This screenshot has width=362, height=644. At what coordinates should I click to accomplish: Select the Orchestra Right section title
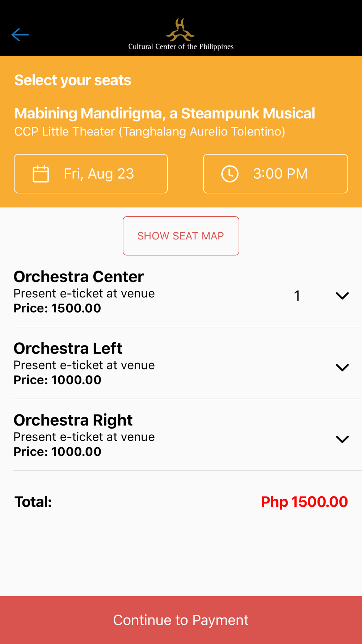[x=73, y=420]
